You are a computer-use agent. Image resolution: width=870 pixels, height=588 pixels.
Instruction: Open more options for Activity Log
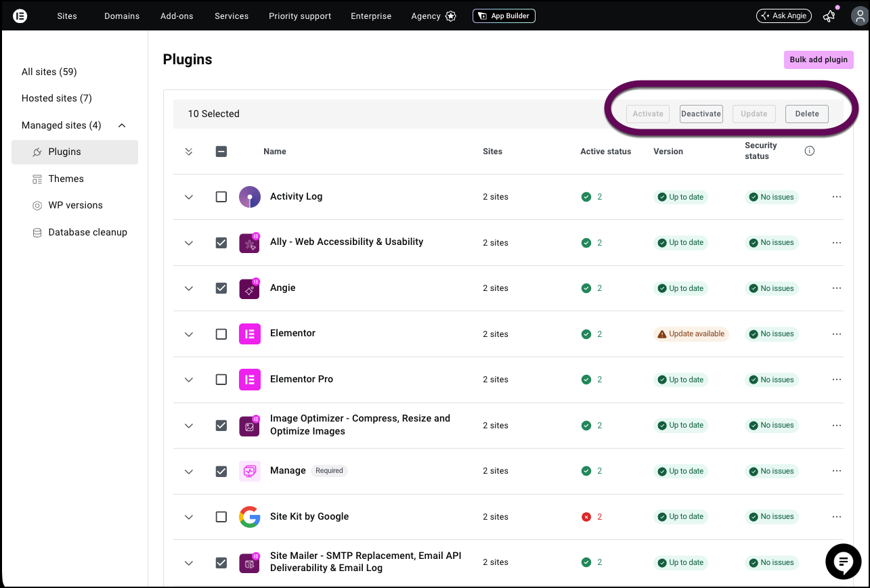[837, 197]
